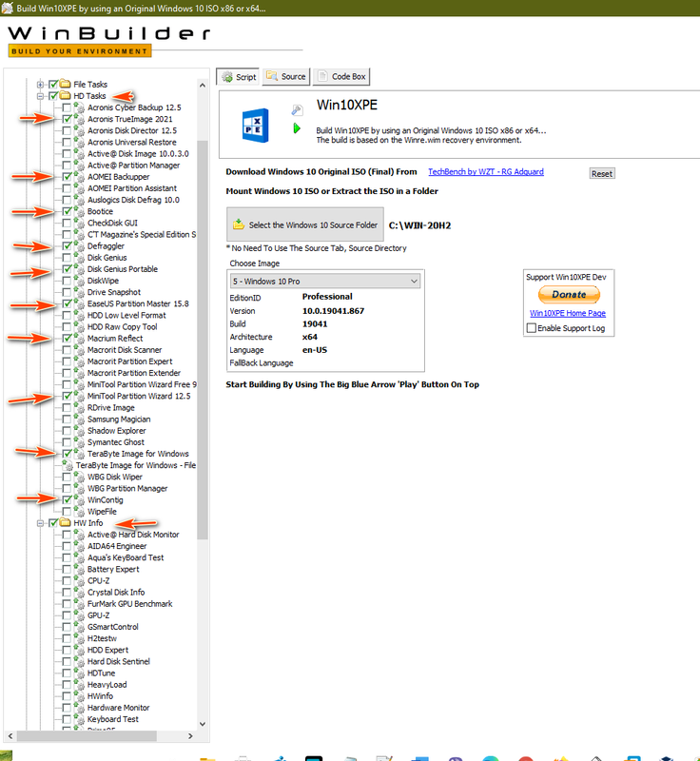This screenshot has height=761, width=700.
Task: Select the Keyboard Test tree item
Action: (x=112, y=719)
